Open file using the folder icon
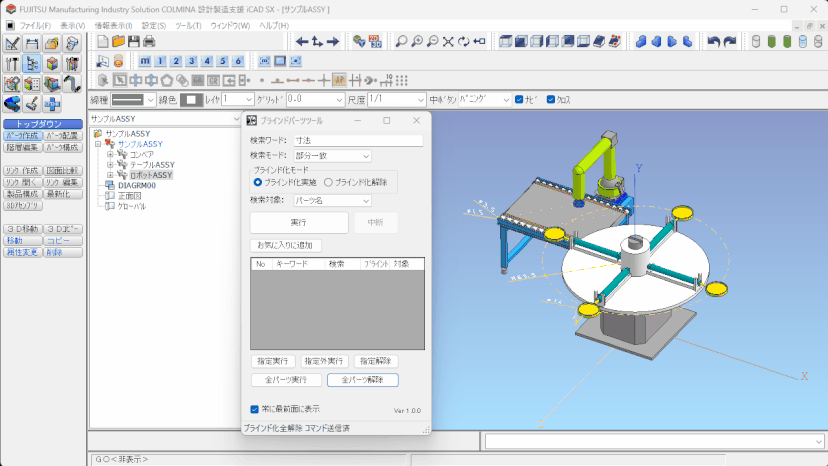Screen dimensions: 828x466 [118, 41]
